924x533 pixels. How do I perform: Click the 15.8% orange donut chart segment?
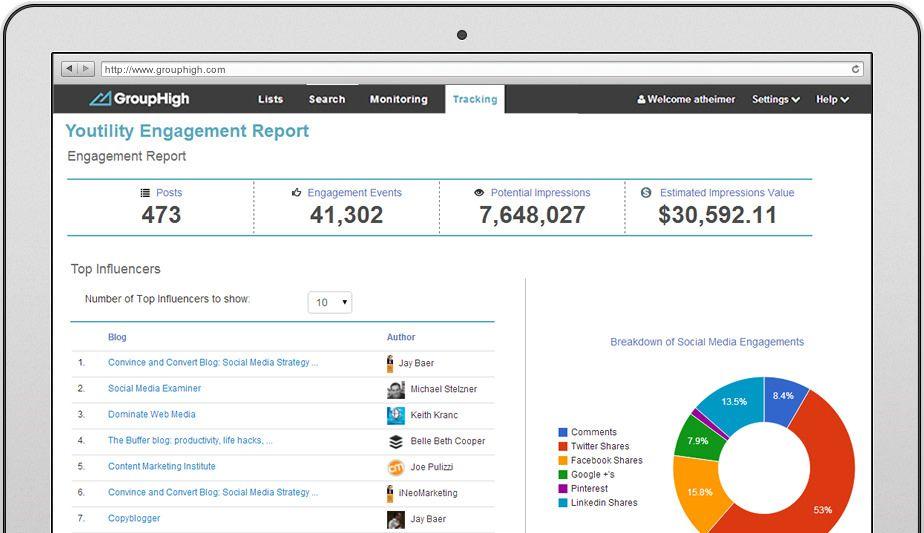[x=698, y=492]
